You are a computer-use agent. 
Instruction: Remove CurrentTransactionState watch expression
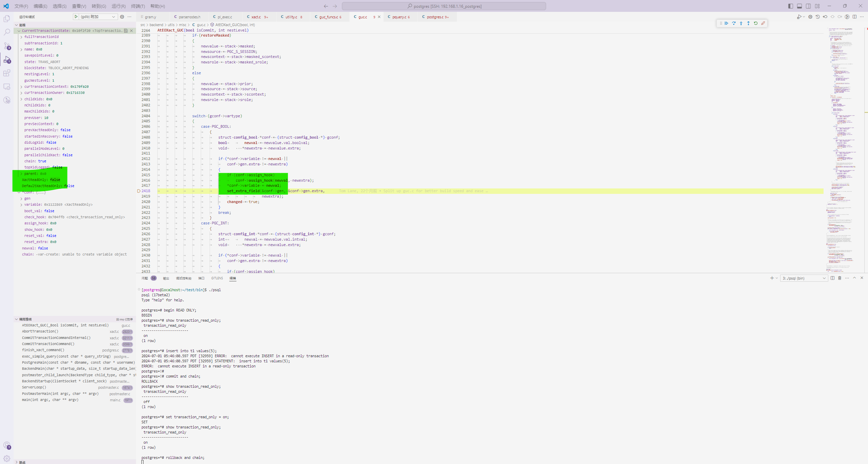pyautogui.click(x=132, y=31)
